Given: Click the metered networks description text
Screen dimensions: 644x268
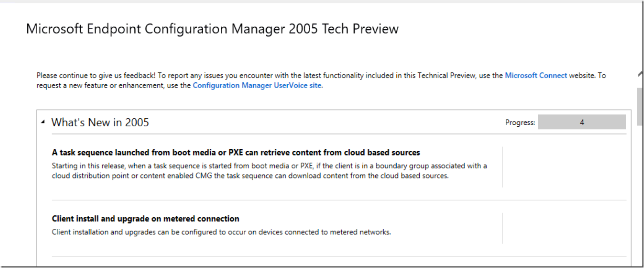Looking at the screenshot, I should click(221, 232).
